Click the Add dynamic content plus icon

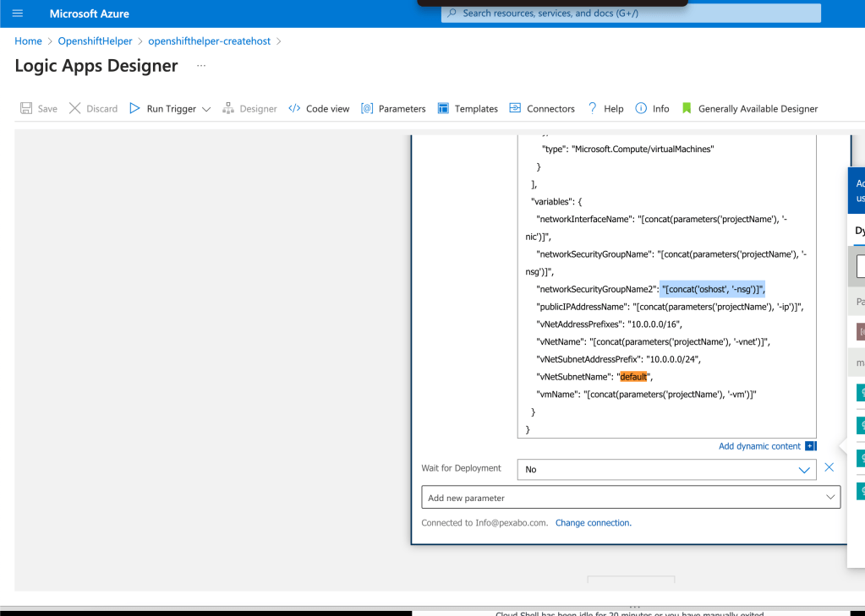click(810, 446)
